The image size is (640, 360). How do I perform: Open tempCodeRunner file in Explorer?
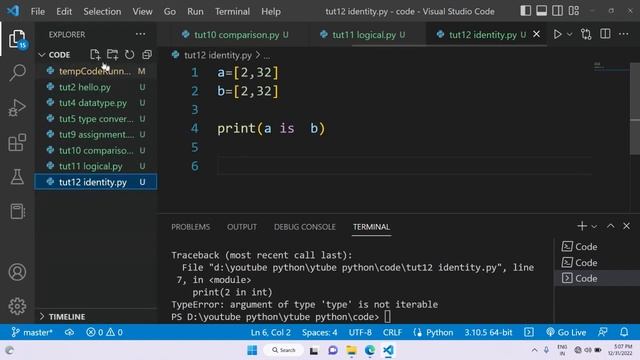[x=96, y=71]
